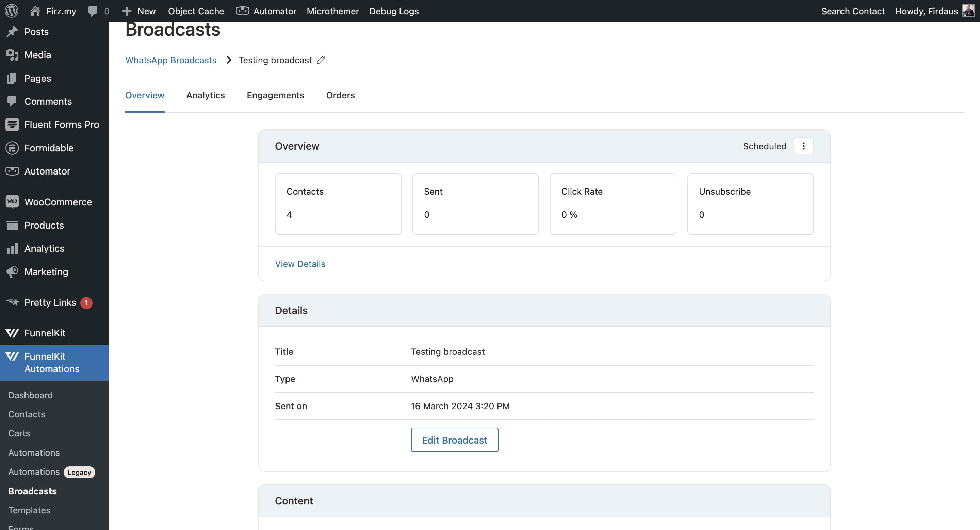This screenshot has height=530, width=980.
Task: Open Microthemer in admin bar
Action: tap(333, 11)
